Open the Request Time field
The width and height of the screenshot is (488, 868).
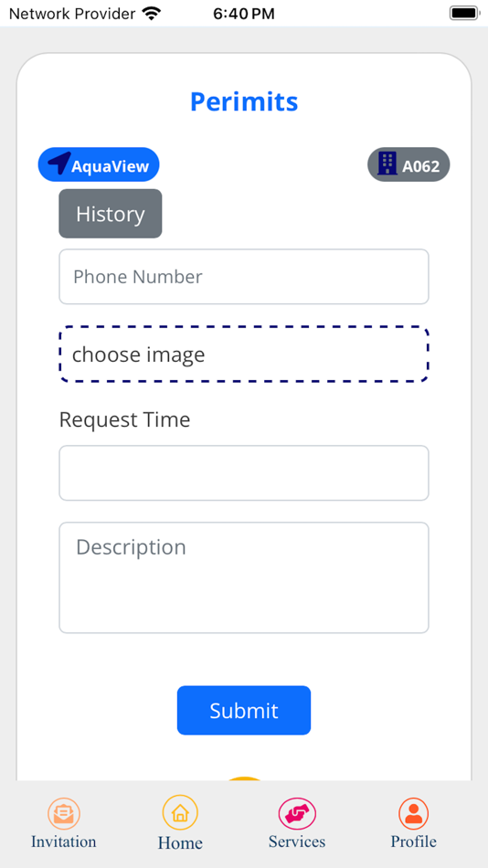click(x=244, y=472)
